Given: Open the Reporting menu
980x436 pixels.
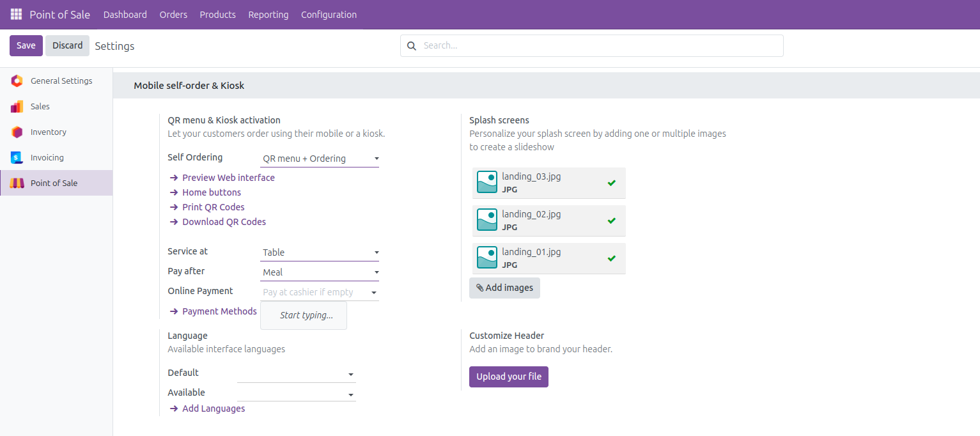Looking at the screenshot, I should coord(268,14).
